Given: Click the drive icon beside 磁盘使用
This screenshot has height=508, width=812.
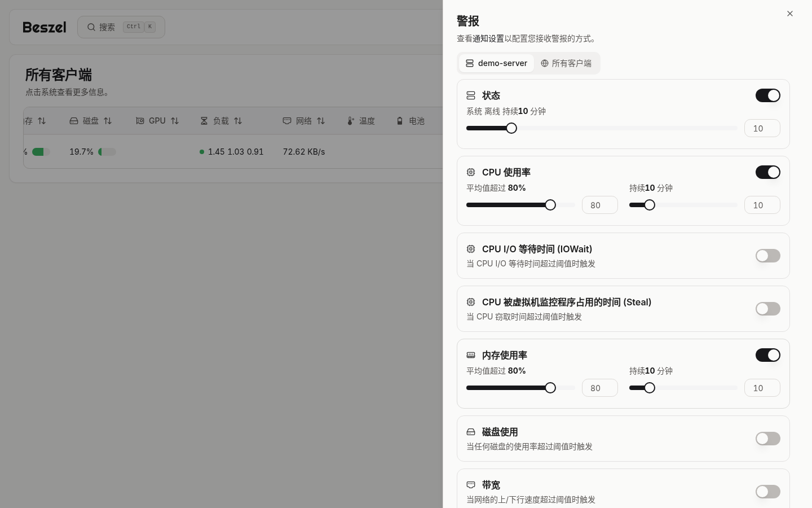Looking at the screenshot, I should pyautogui.click(x=471, y=432).
